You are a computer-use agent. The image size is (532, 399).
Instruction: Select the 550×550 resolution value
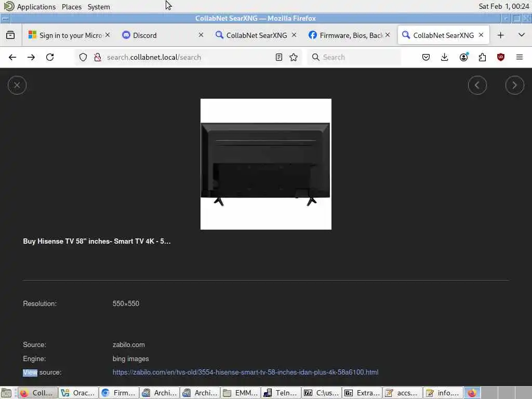pyautogui.click(x=126, y=303)
